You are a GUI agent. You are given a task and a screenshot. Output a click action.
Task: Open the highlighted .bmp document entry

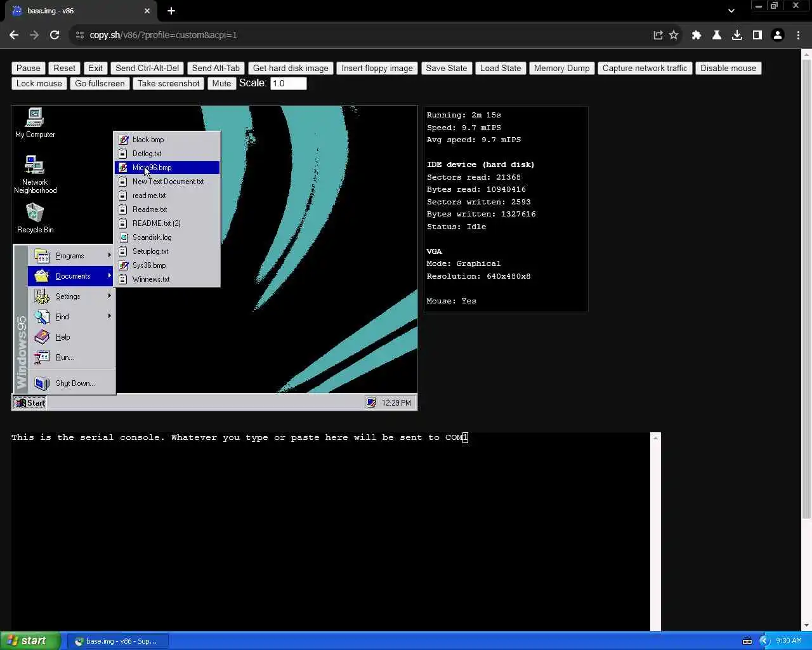[167, 168]
